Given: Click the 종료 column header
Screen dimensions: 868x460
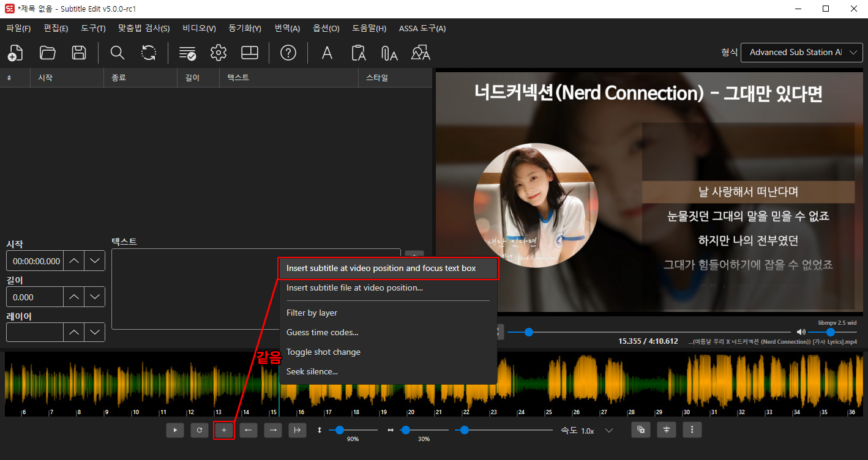Looking at the screenshot, I should pos(141,78).
